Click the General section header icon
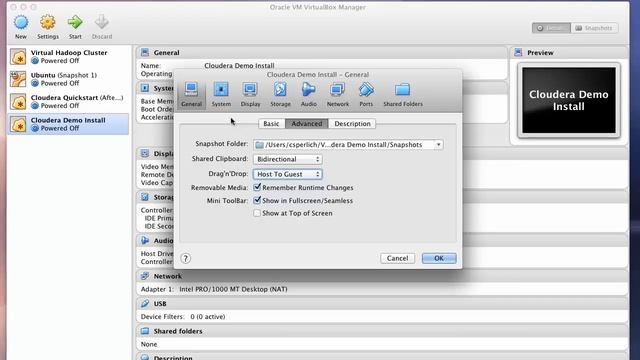Screen dimensions: 640x360 click(x=145, y=52)
